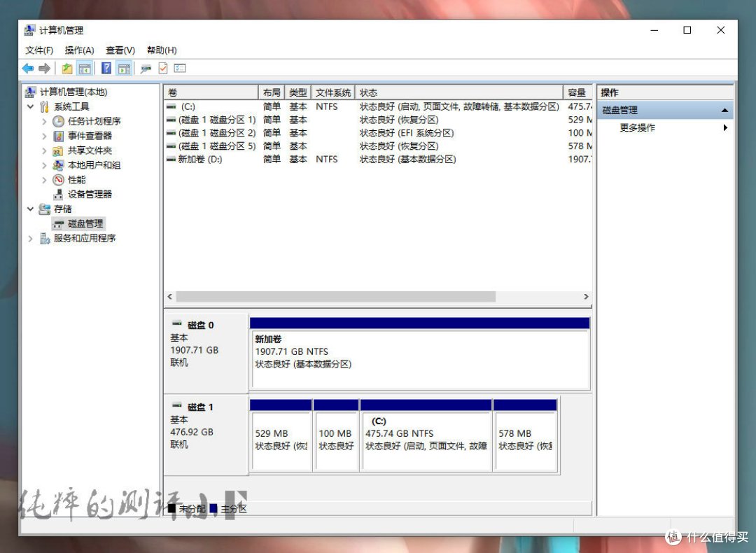Click the 磁盘管理 actions header
Screen dimensions: 756x553
[x=666, y=111]
